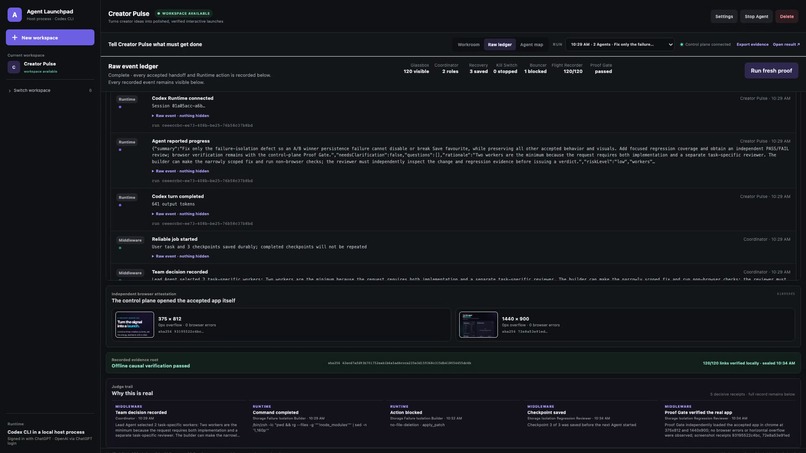Screen dimensions: 806x453
Task: Click the 'WORKSPACE AVAILABLE' status badge
Action: click(x=184, y=13)
